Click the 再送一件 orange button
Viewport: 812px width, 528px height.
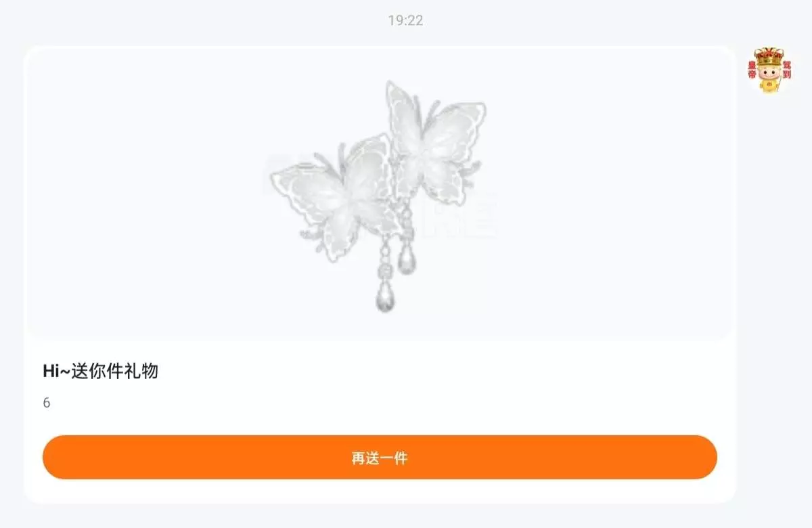point(380,458)
